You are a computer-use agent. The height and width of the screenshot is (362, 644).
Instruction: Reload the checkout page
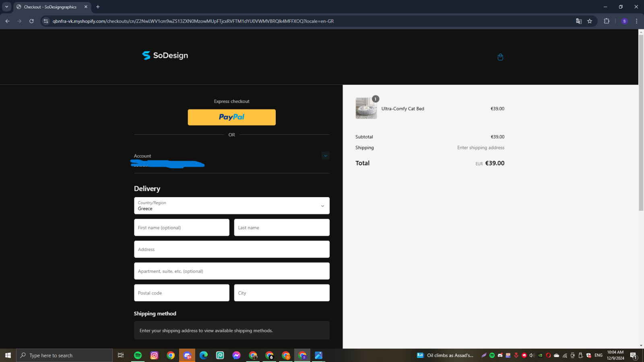[31, 21]
